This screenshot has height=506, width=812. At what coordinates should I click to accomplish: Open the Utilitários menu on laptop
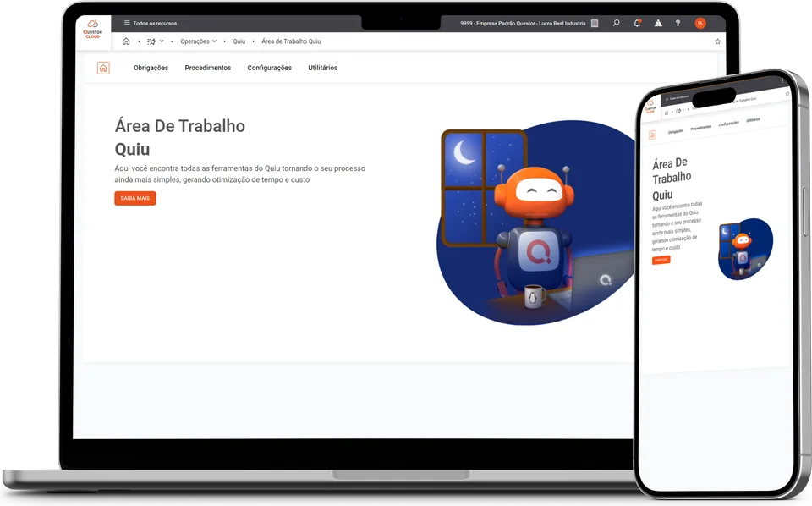click(322, 68)
